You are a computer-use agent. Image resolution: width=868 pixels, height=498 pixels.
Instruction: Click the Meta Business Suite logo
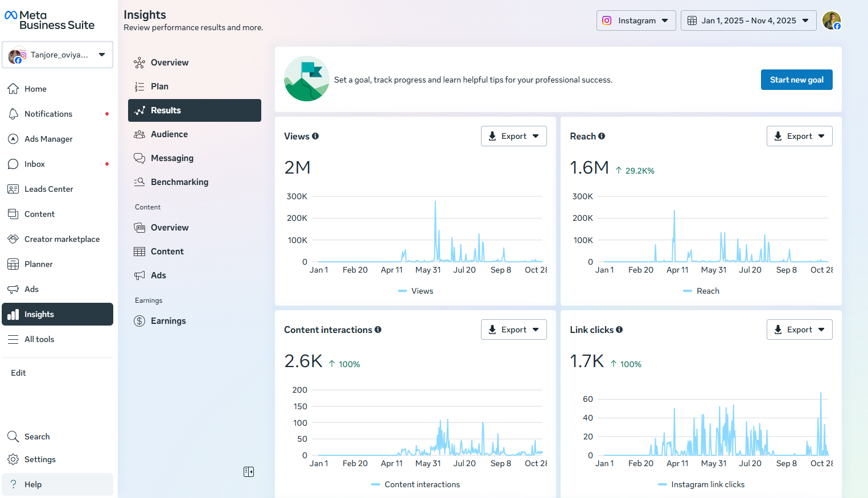tap(50, 20)
